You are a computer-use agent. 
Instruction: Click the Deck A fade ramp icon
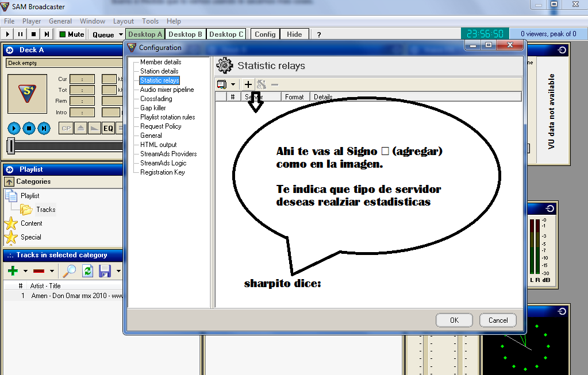click(x=94, y=128)
